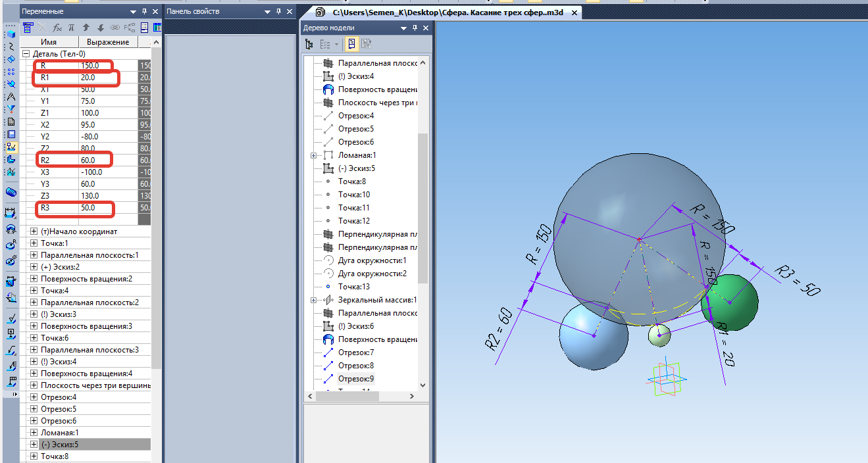Open Дерево модели panel dropdown arrow
868x463 pixels.
coord(403,28)
